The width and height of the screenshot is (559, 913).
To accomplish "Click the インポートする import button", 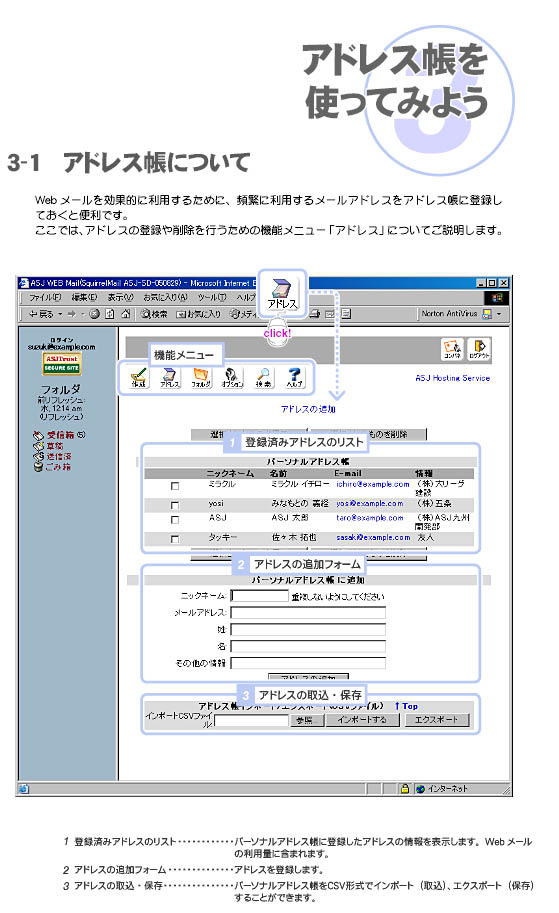I will coord(362,720).
